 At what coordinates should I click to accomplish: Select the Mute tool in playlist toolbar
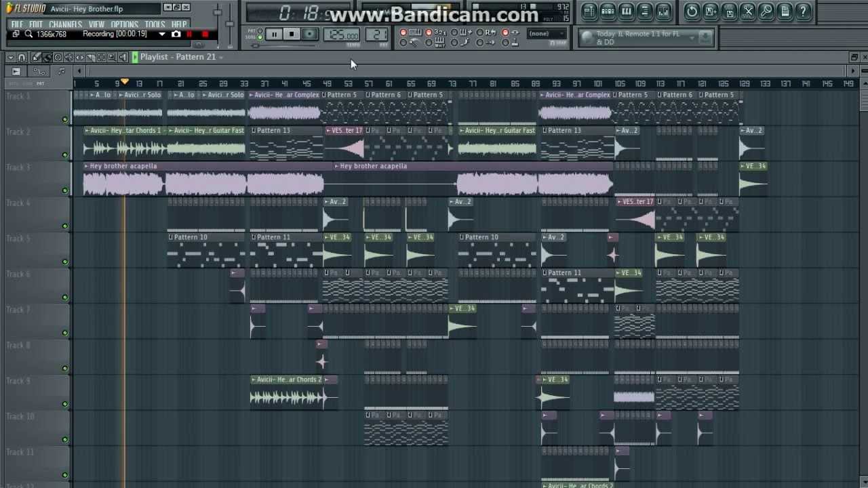click(x=68, y=58)
